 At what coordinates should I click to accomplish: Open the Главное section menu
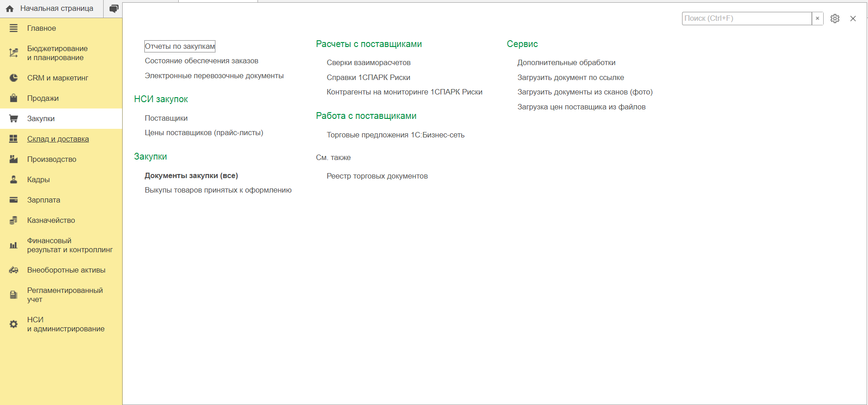tap(42, 28)
